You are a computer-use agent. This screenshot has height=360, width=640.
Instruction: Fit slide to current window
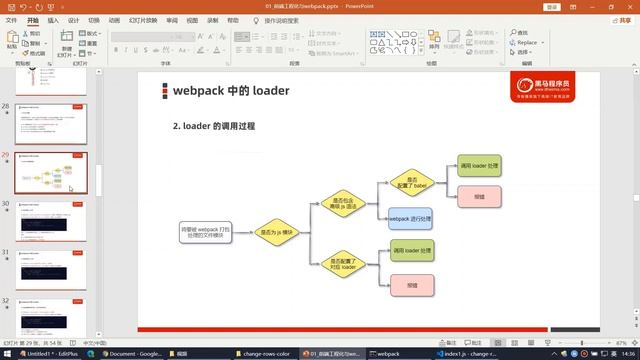tap(635, 343)
